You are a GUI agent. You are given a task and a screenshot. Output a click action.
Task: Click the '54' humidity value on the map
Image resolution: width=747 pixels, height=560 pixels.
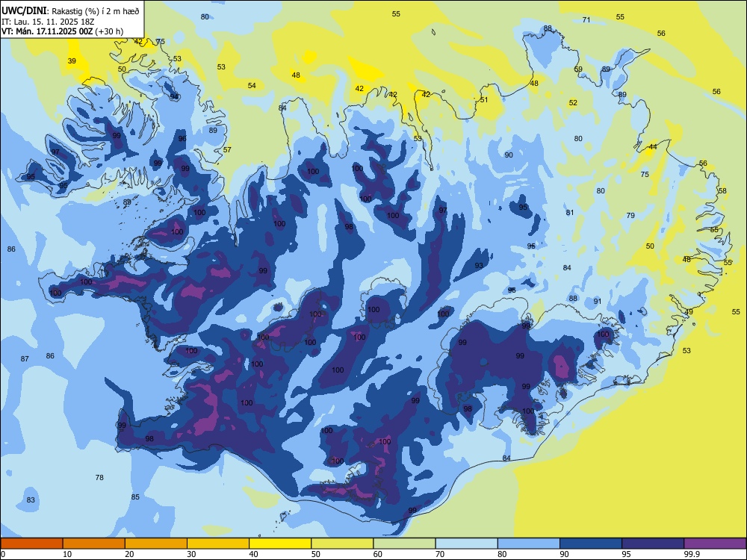tap(252, 86)
